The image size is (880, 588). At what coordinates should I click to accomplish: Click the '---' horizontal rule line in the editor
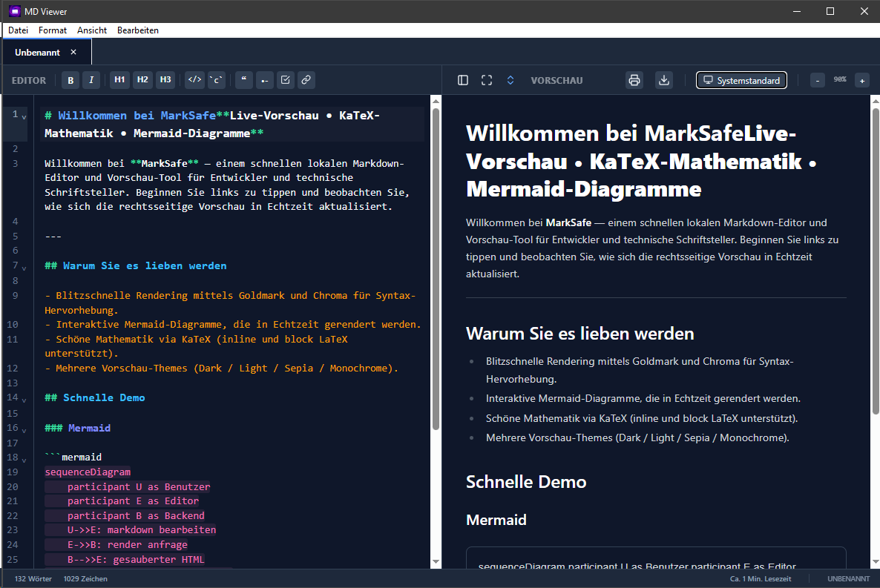click(53, 237)
